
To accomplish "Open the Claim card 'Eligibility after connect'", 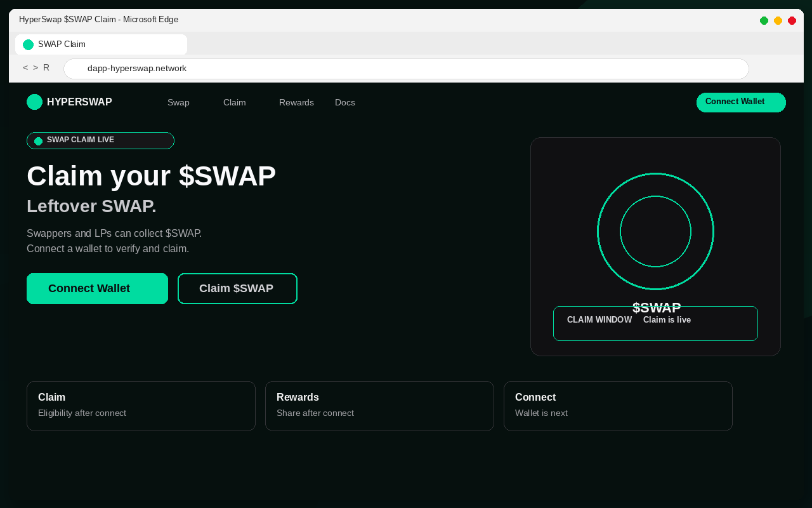I will click(141, 406).
